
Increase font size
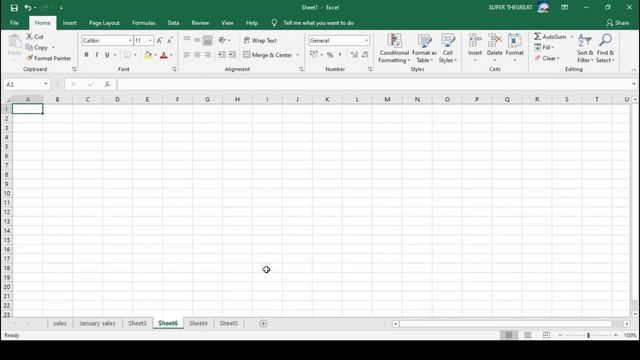[x=160, y=40]
